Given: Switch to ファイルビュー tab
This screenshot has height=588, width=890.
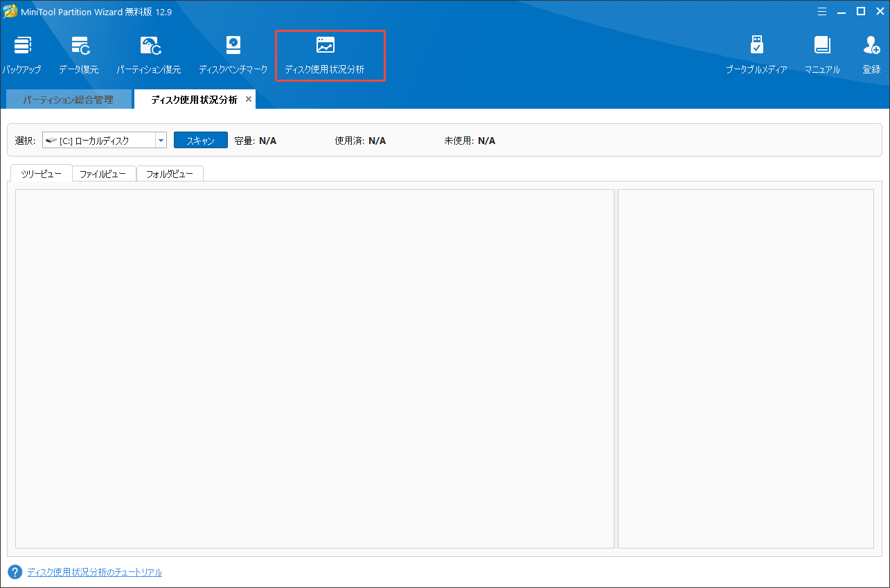Looking at the screenshot, I should [103, 174].
